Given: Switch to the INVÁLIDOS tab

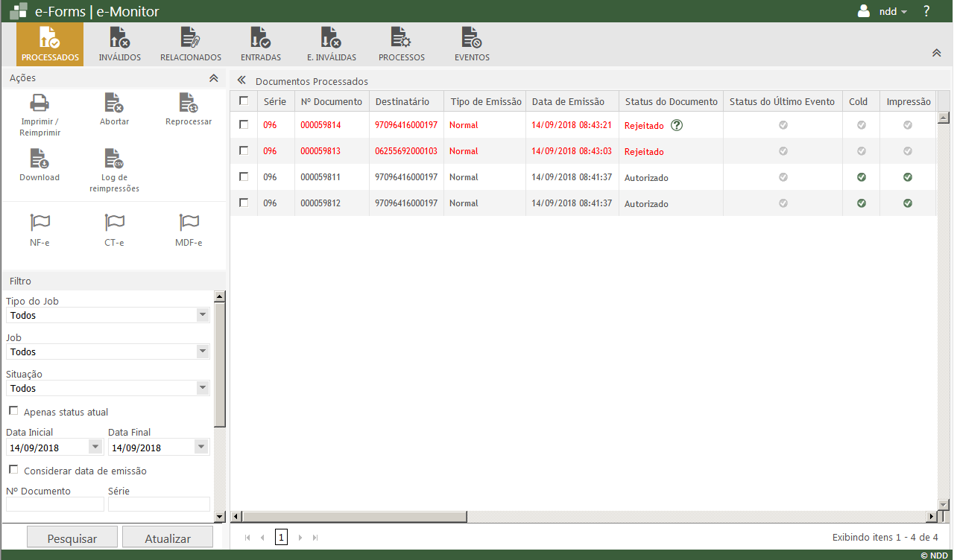Looking at the screenshot, I should [x=119, y=44].
